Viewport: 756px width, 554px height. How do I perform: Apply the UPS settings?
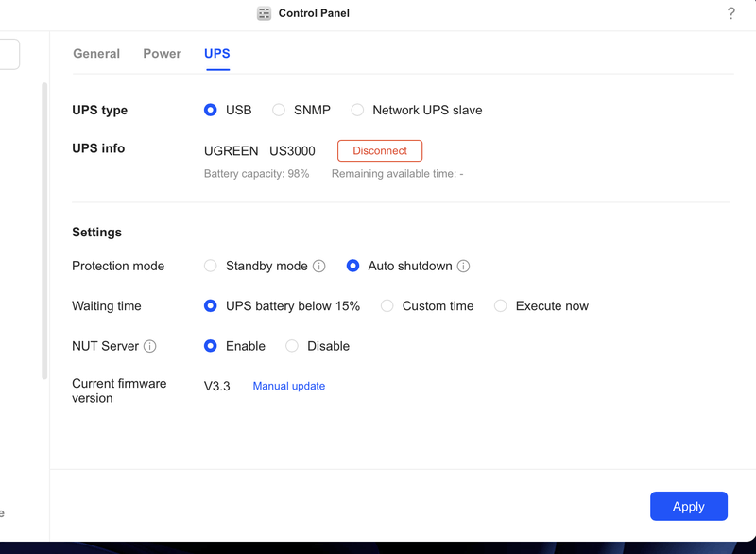coord(688,507)
